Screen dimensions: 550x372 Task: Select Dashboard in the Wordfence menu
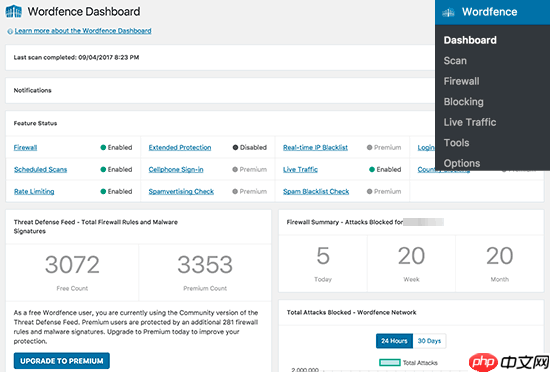[x=470, y=40]
